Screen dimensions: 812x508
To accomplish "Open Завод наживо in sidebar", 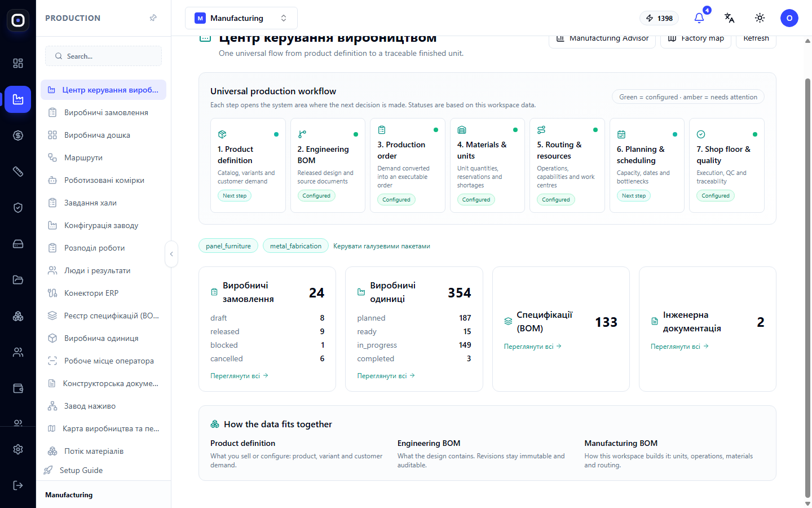I will [103, 406].
